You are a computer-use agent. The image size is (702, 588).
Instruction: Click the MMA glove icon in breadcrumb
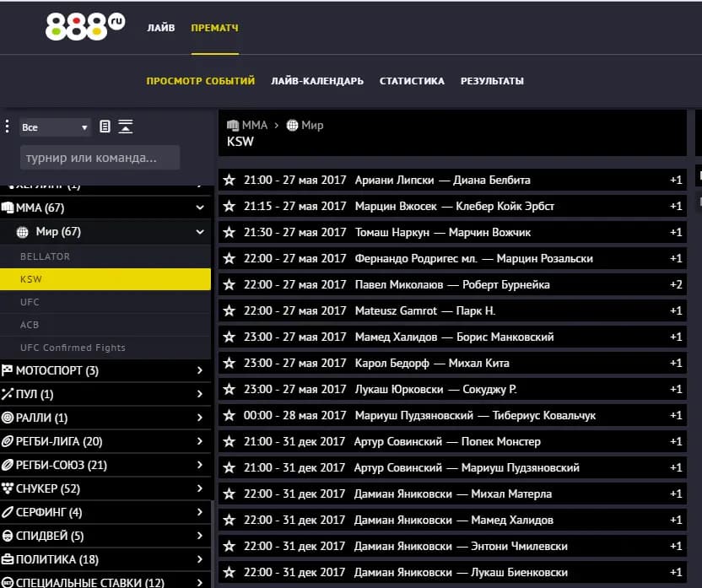232,126
